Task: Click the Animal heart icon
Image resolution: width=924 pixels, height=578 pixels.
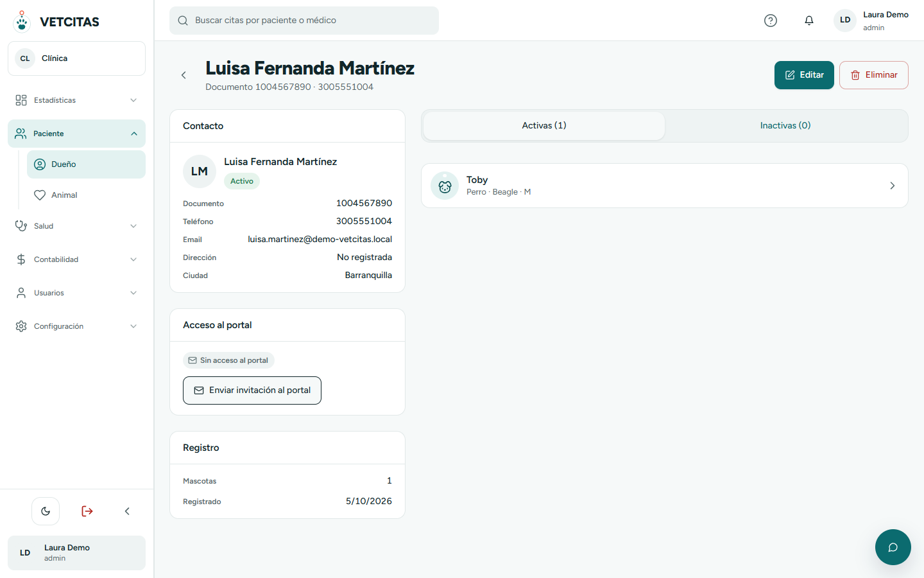Action: [x=40, y=195]
